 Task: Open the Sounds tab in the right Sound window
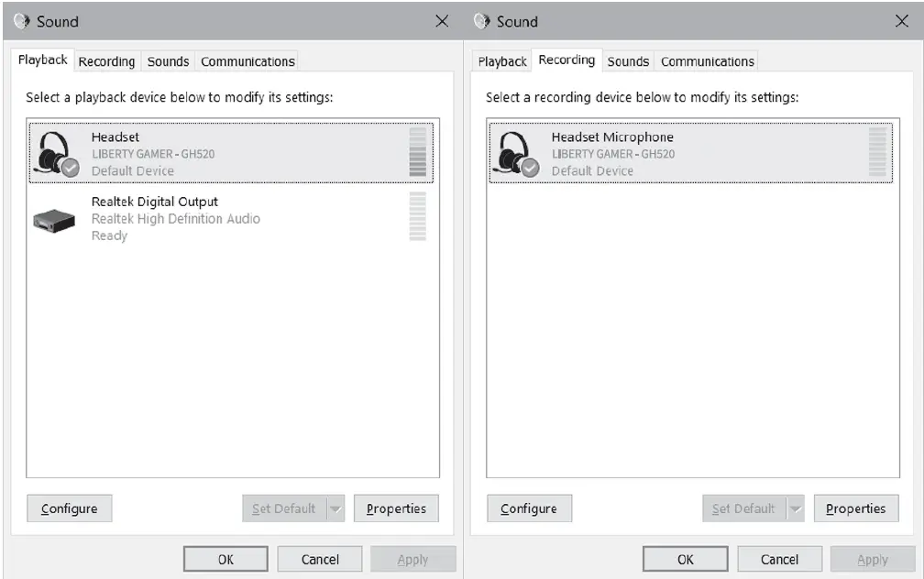(628, 61)
